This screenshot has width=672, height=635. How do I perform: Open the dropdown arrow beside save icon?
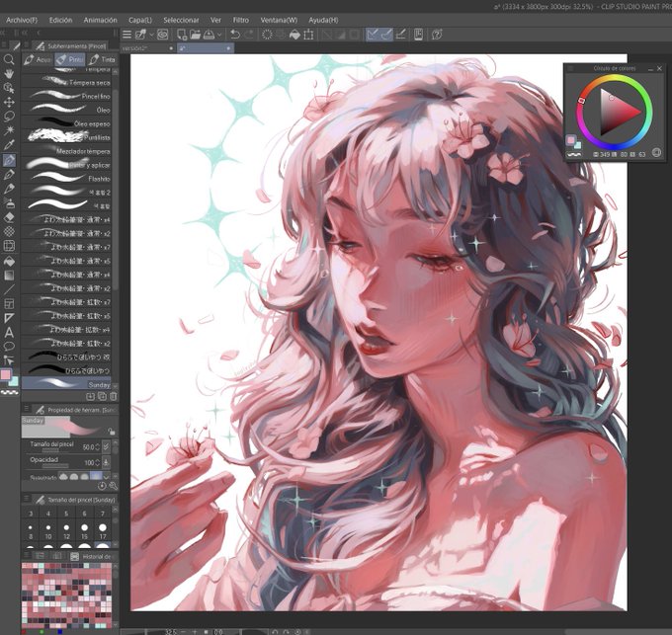[x=219, y=35]
